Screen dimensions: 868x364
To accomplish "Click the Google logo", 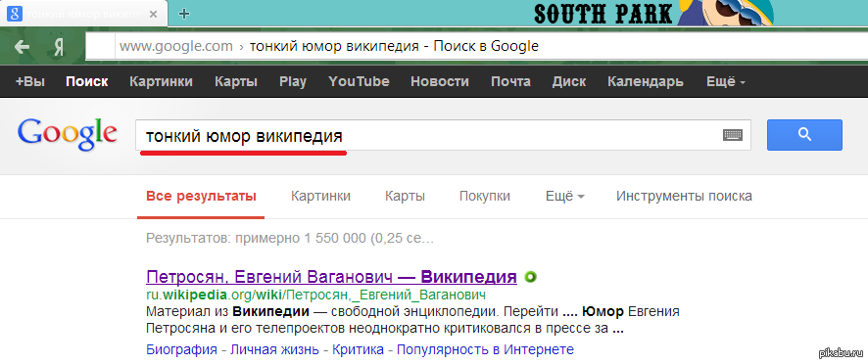I will 67,134.
